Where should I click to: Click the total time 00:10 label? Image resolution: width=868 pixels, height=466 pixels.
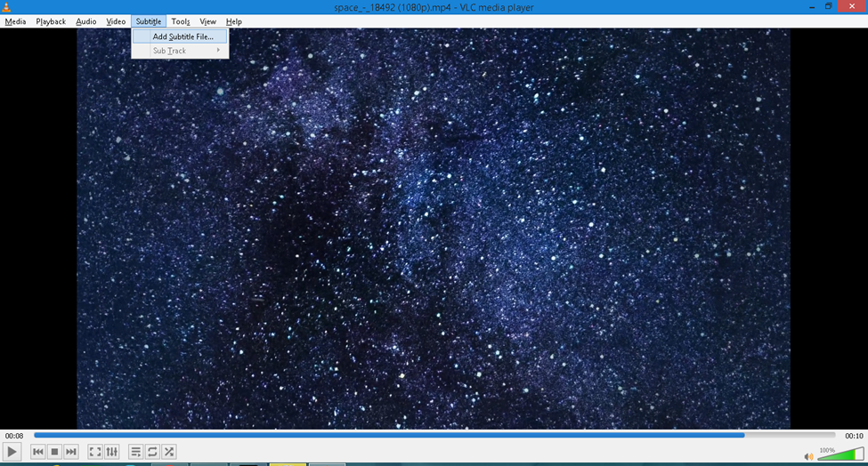[854, 436]
